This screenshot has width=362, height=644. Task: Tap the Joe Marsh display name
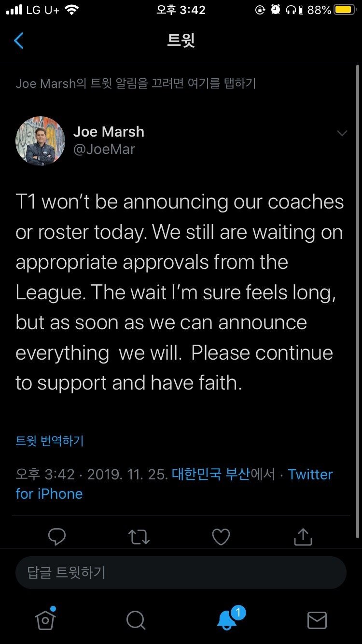[x=109, y=131]
